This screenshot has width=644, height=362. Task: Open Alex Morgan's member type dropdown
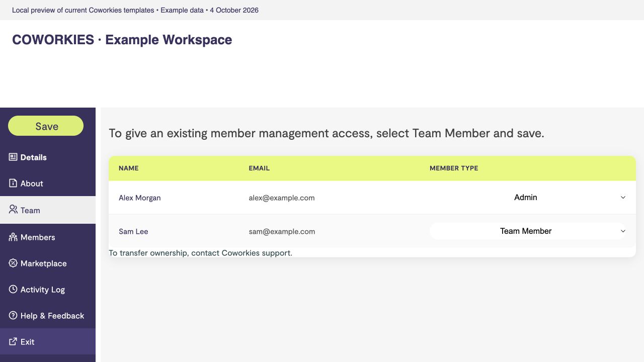click(x=528, y=198)
